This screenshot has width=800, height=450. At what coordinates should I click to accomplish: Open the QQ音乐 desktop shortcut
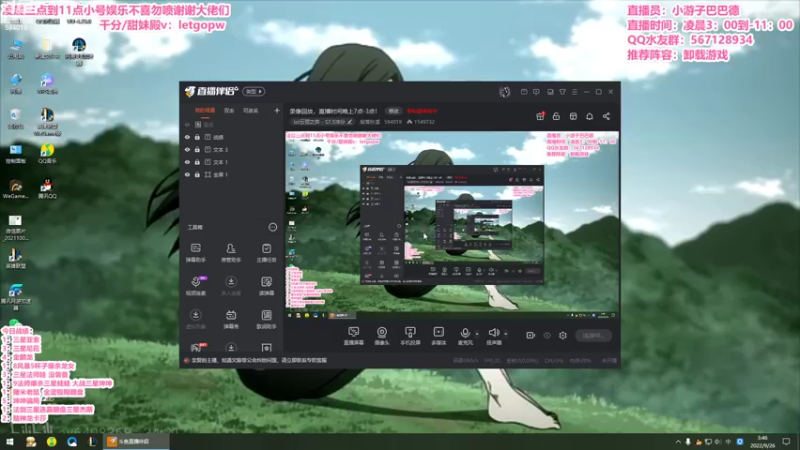pyautogui.click(x=47, y=153)
